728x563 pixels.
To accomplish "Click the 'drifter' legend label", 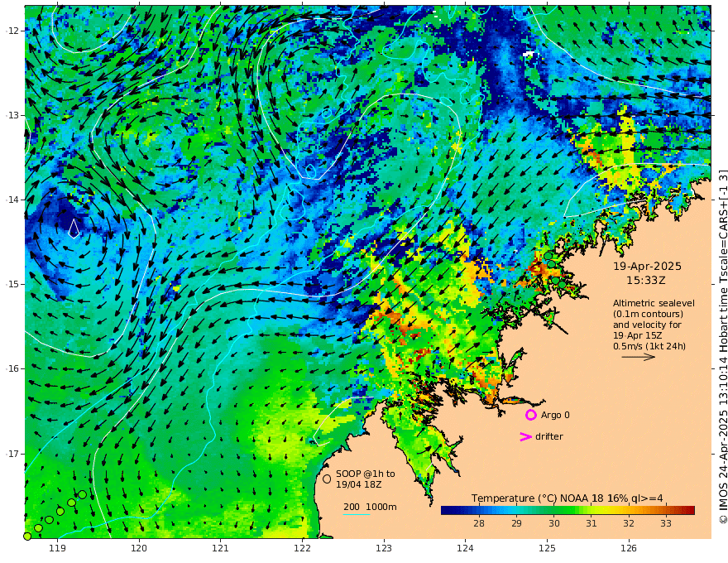I will (x=548, y=436).
